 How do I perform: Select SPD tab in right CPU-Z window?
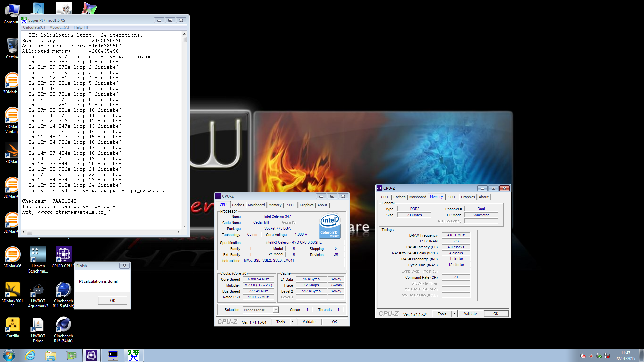tap(452, 197)
